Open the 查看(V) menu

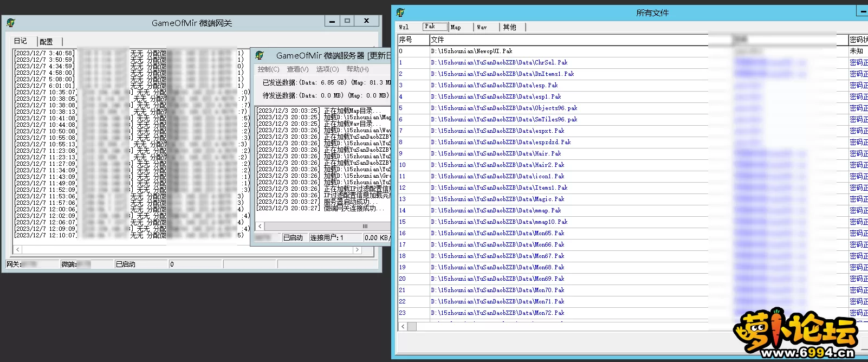coord(297,69)
